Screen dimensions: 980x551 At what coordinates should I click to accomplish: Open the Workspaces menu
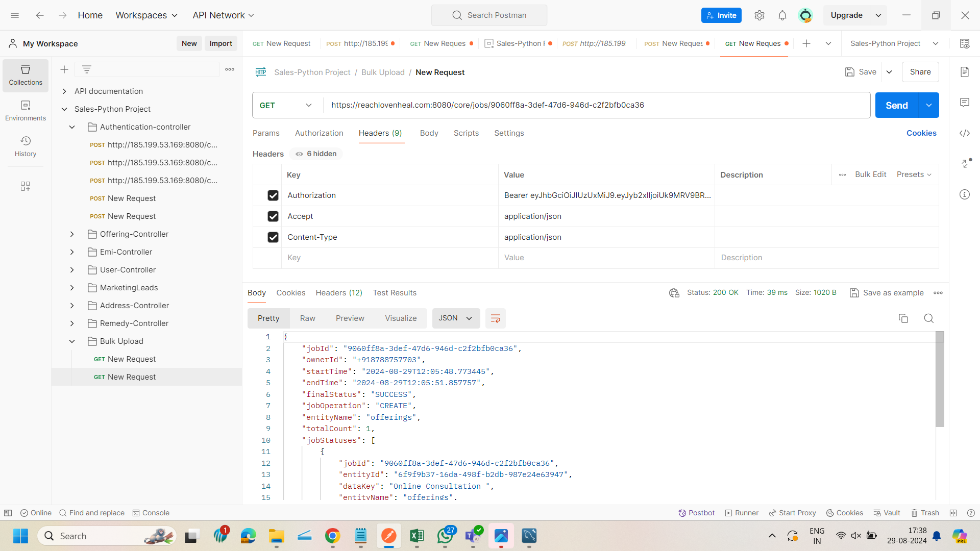(x=146, y=15)
